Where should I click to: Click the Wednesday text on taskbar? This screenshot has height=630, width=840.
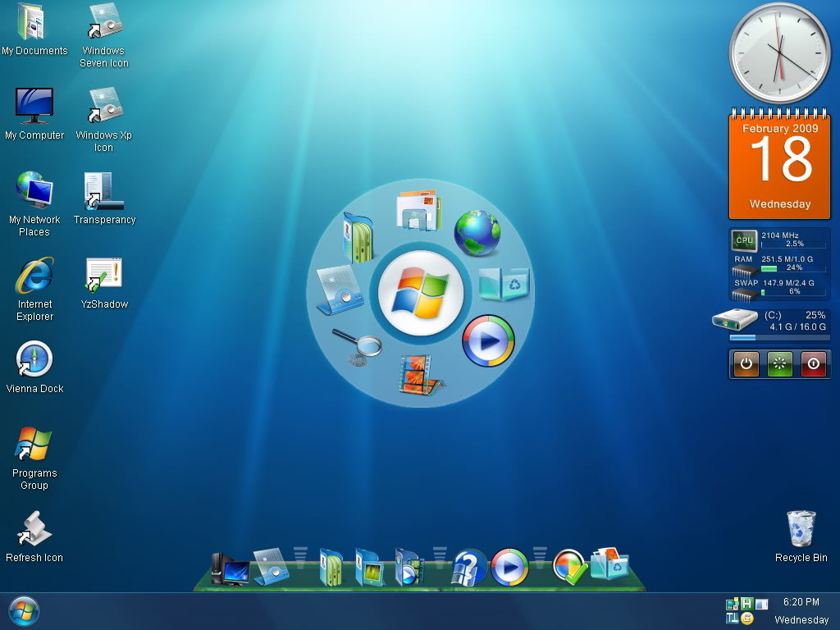801,620
